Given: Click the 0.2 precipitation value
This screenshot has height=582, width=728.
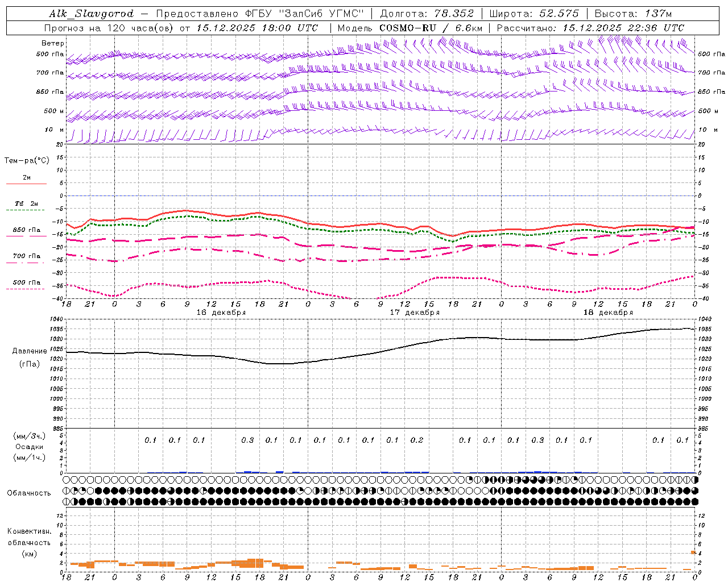Looking at the screenshot, I should pos(417,440).
